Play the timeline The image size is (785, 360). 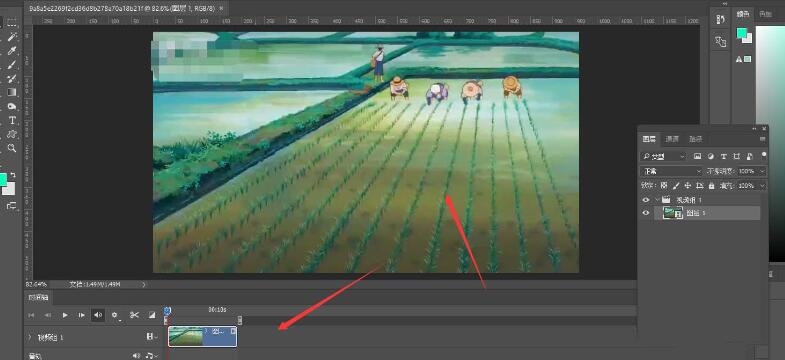click(65, 315)
